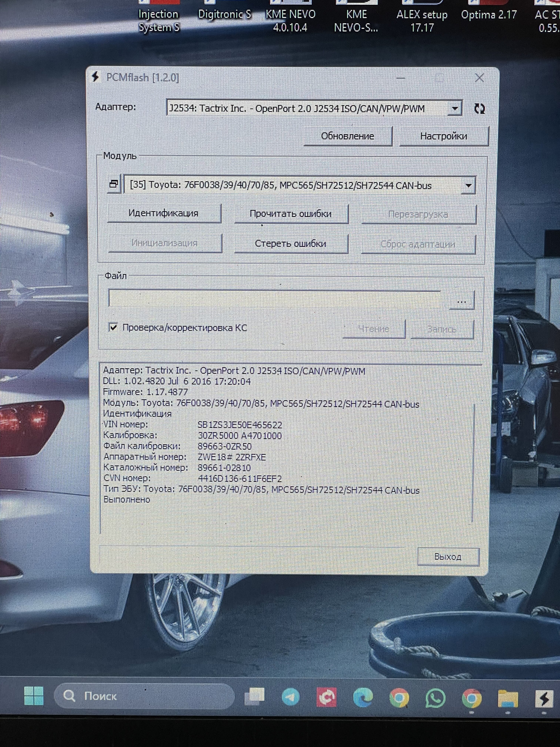Expand the Toyota module dropdown
This screenshot has height=747, width=560.
(x=468, y=185)
